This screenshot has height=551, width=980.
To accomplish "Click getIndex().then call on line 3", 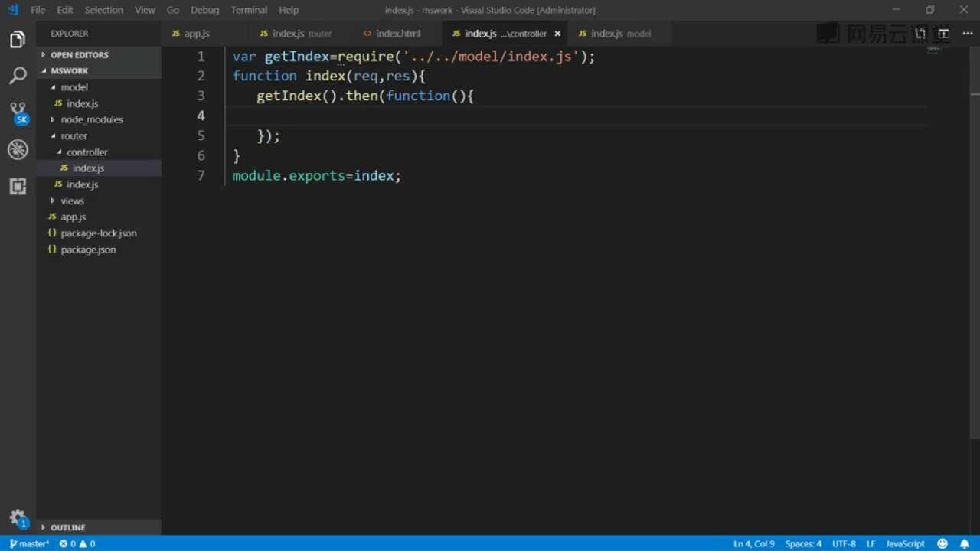I will coord(318,96).
